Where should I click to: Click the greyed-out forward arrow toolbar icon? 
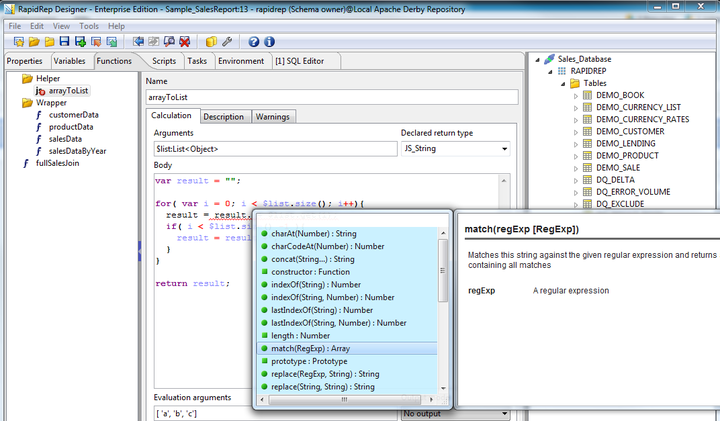tap(153, 42)
